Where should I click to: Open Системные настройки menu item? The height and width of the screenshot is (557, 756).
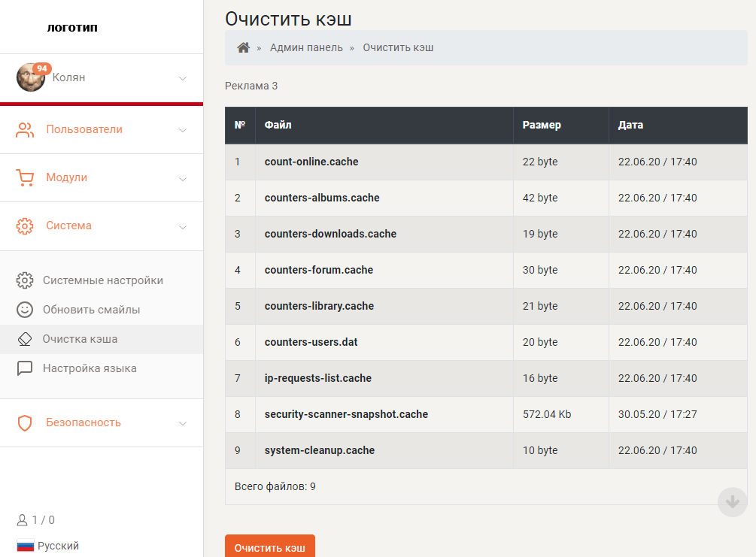[102, 280]
